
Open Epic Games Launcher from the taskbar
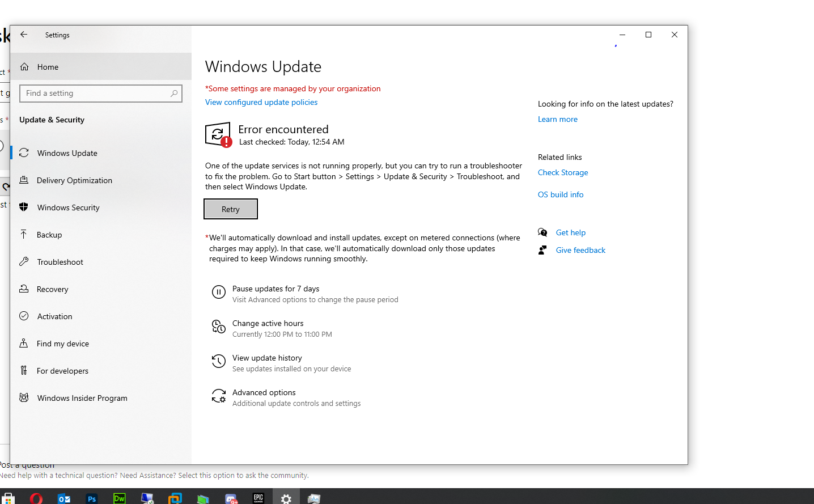(258, 498)
